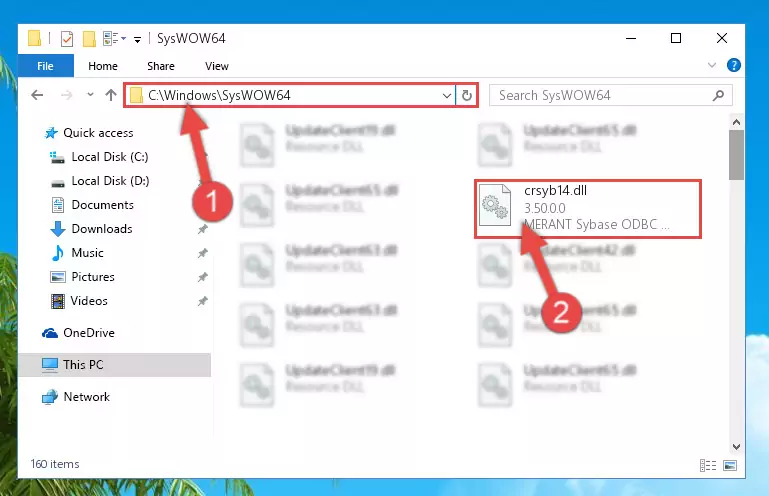Click the 3.50.0.0 version text
The image size is (769, 496).
pyautogui.click(x=544, y=208)
